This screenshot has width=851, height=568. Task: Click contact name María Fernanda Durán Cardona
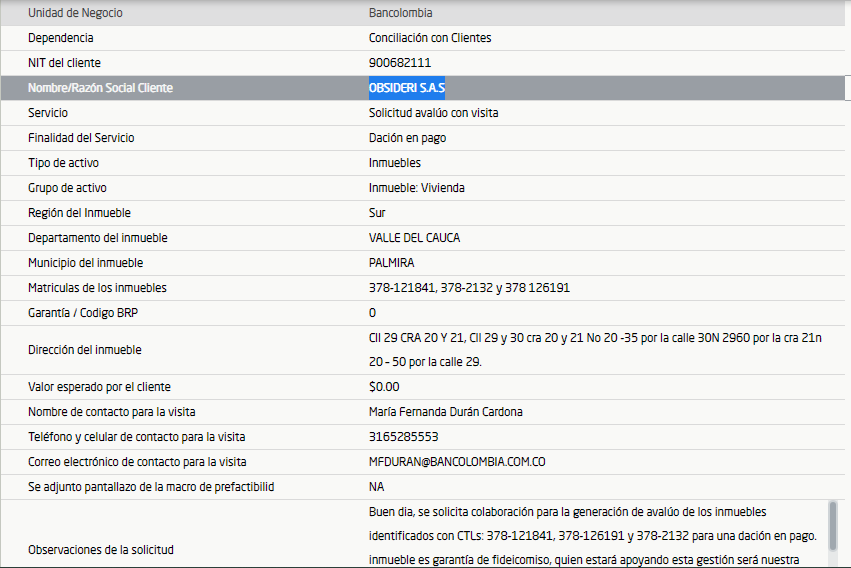click(x=445, y=412)
